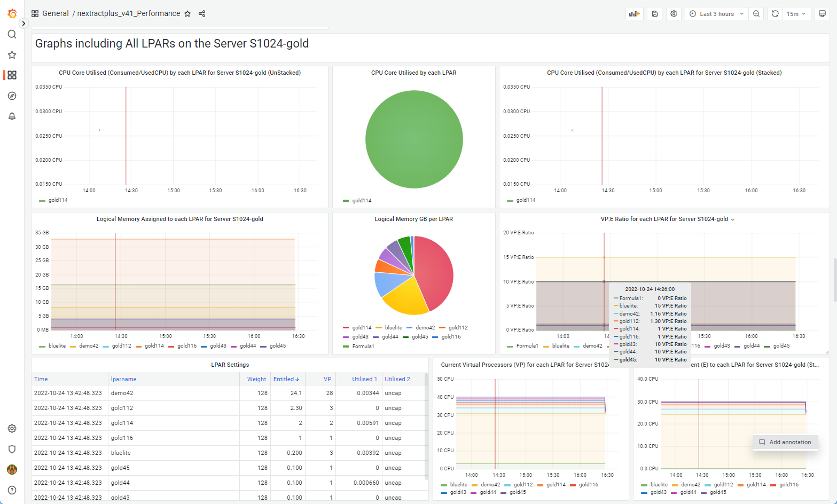Open dashboard settings gear in top bar

[674, 14]
